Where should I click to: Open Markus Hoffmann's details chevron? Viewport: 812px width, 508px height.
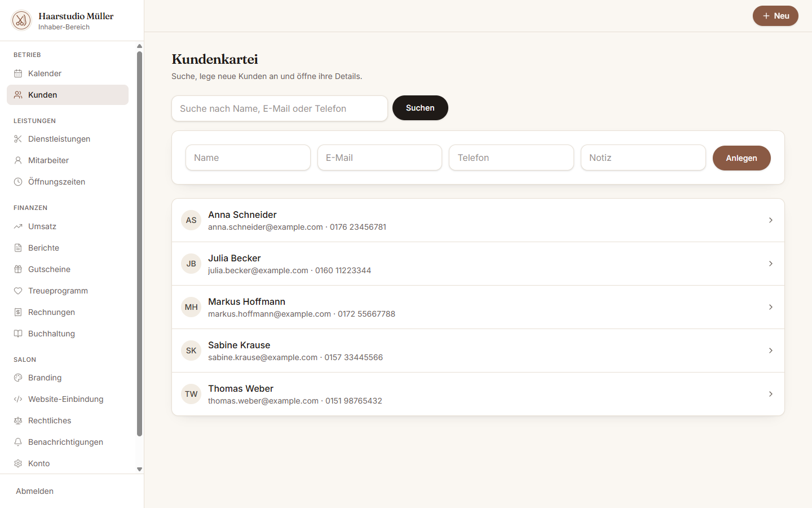[x=771, y=307]
